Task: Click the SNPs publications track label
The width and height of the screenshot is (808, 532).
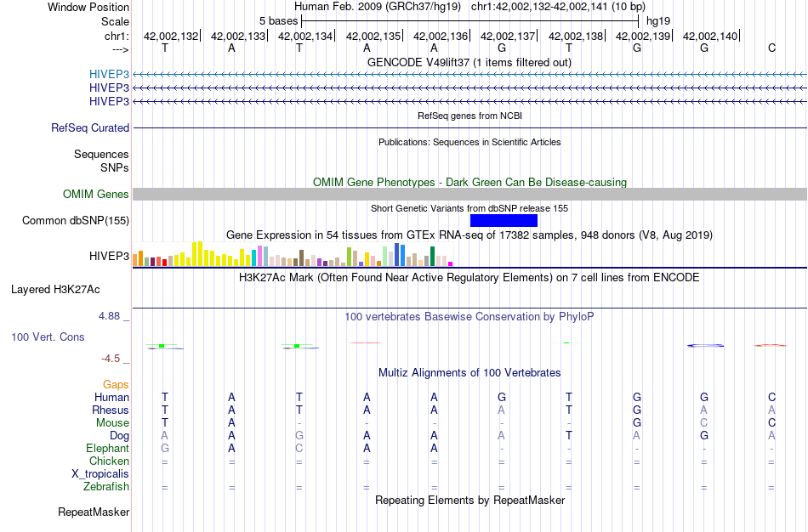Action: click(115, 167)
